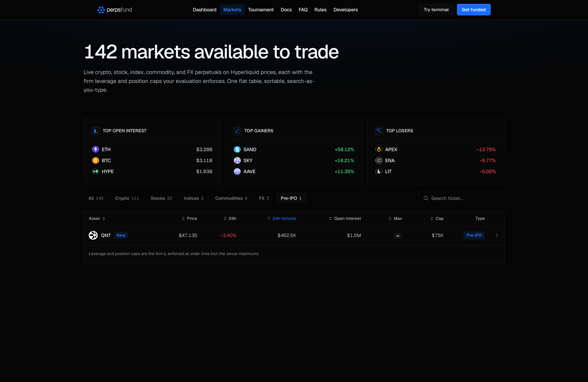This screenshot has height=382, width=588.
Task: Sort table by Open Interest column
Action: tap(345, 218)
